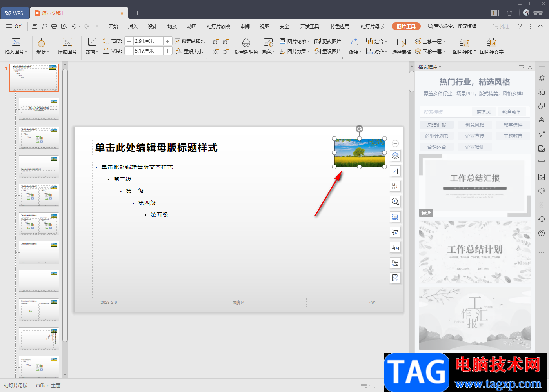Switch to the 图片工具 tab
Screen dimensions: 549x392
tap(406, 26)
